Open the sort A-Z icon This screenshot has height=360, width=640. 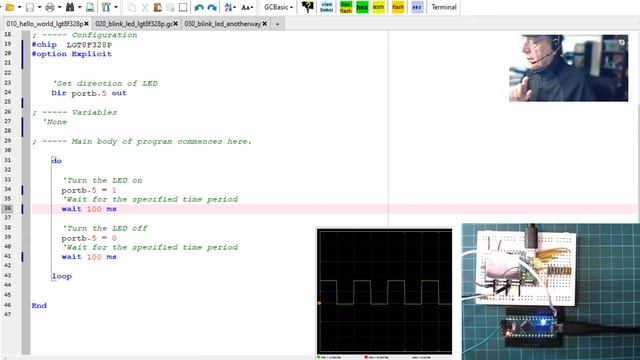[229, 7]
